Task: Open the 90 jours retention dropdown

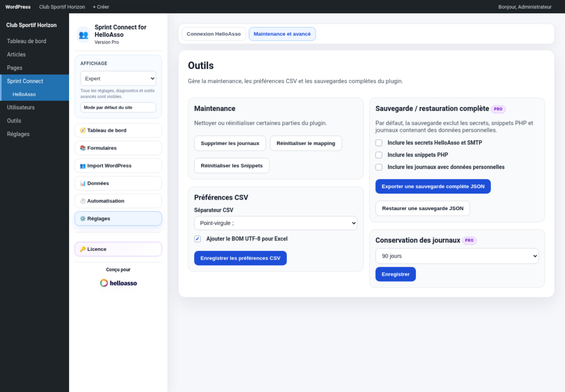Action: pyautogui.click(x=457, y=256)
